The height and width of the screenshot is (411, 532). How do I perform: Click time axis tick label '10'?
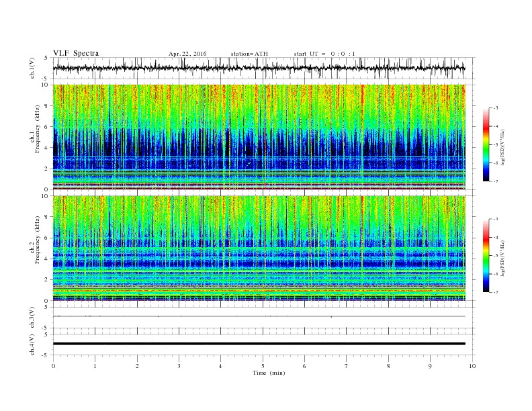point(472,366)
